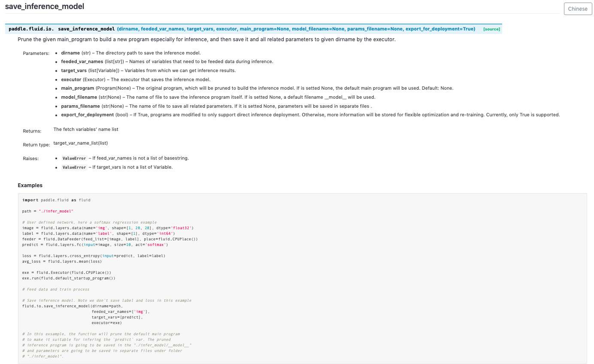Click the Chinese language button
Image resolution: width=594 pixels, height=364 pixels.
578,9
